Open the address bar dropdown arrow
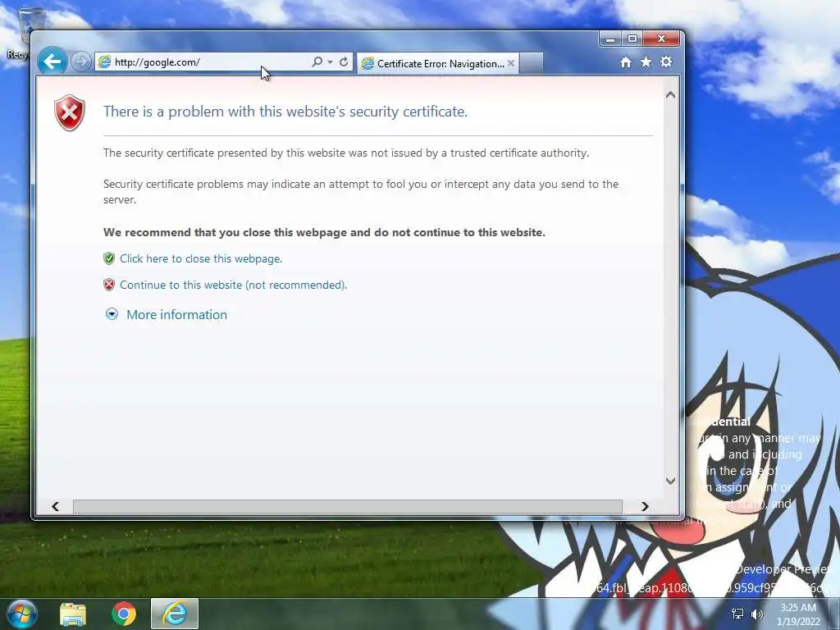The width and height of the screenshot is (840, 630). coord(330,62)
